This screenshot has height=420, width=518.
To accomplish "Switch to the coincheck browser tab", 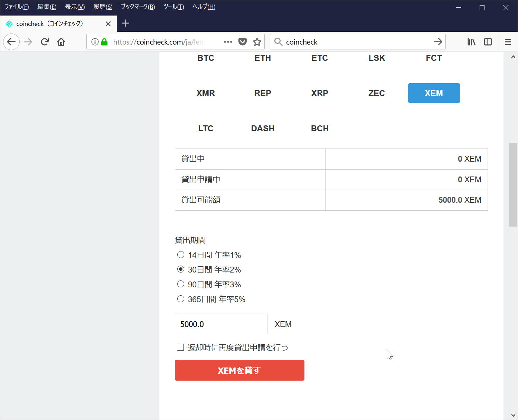I will click(x=58, y=23).
